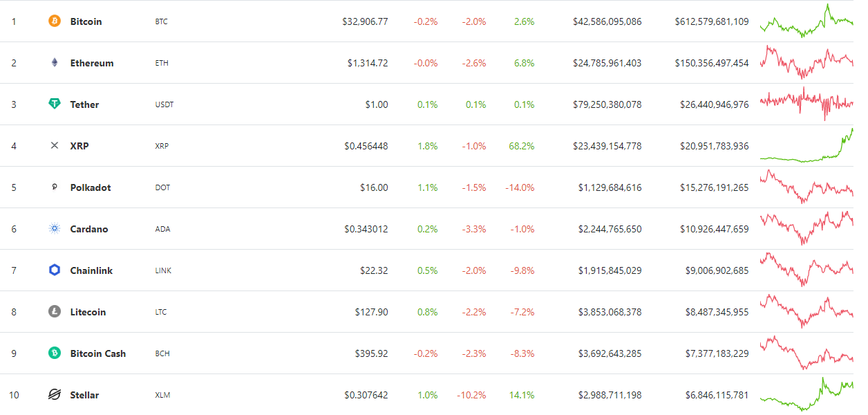
Task: Click XRP's 68.2% weekly change
Action: pyautogui.click(x=522, y=146)
